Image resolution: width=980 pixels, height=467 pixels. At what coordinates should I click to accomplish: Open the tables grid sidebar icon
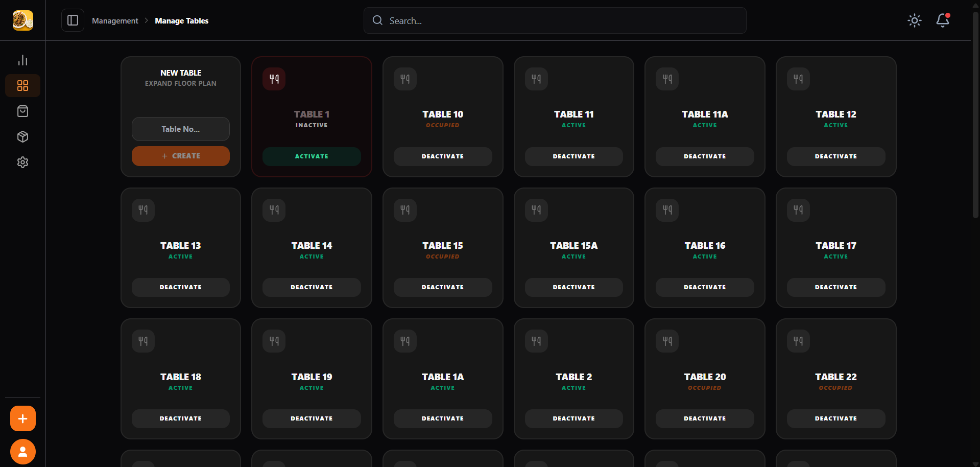[x=22, y=86]
